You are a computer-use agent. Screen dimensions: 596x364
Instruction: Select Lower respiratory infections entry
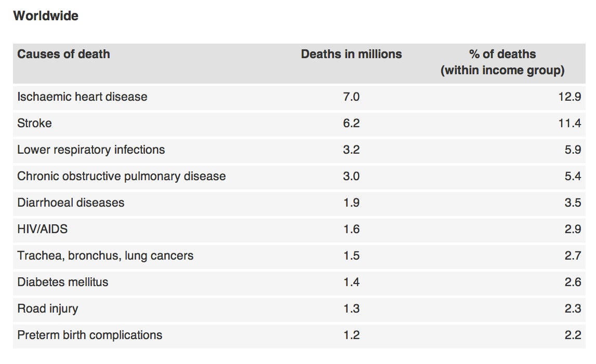91,150
